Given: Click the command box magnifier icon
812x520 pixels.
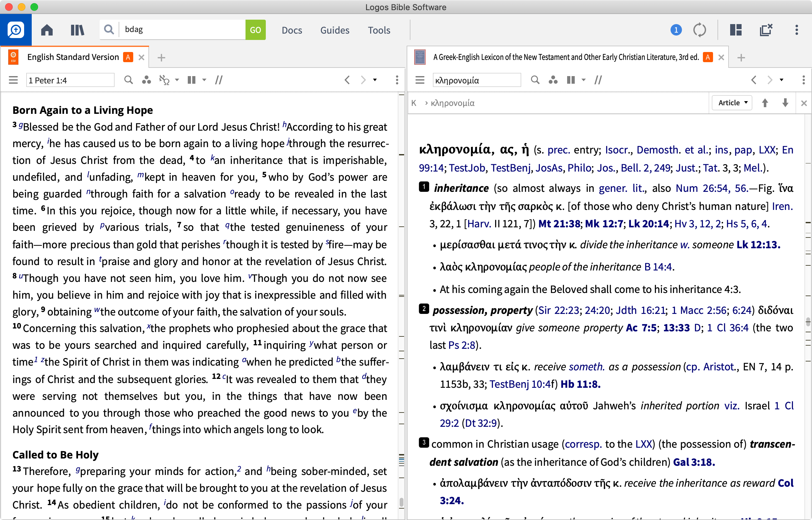Looking at the screenshot, I should (x=109, y=30).
